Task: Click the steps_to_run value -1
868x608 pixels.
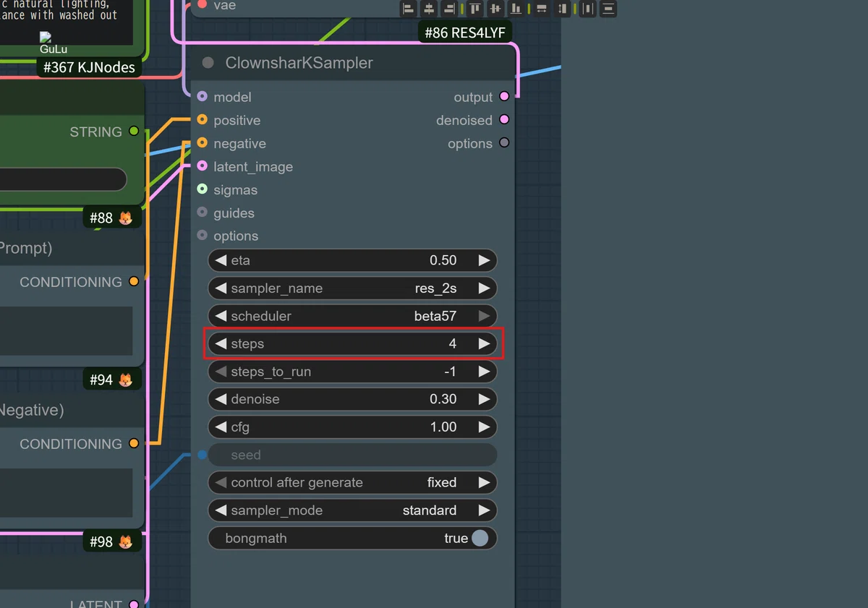Action: (x=451, y=372)
